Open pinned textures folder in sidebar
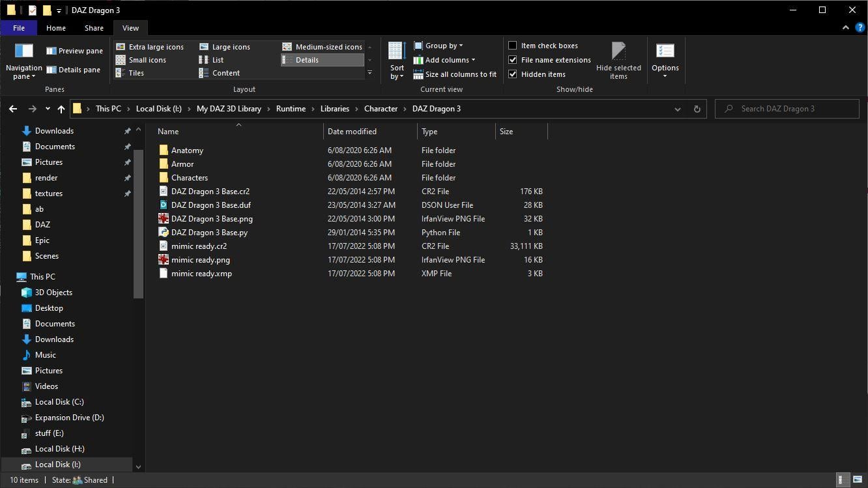This screenshot has height=488, width=868. (x=49, y=194)
